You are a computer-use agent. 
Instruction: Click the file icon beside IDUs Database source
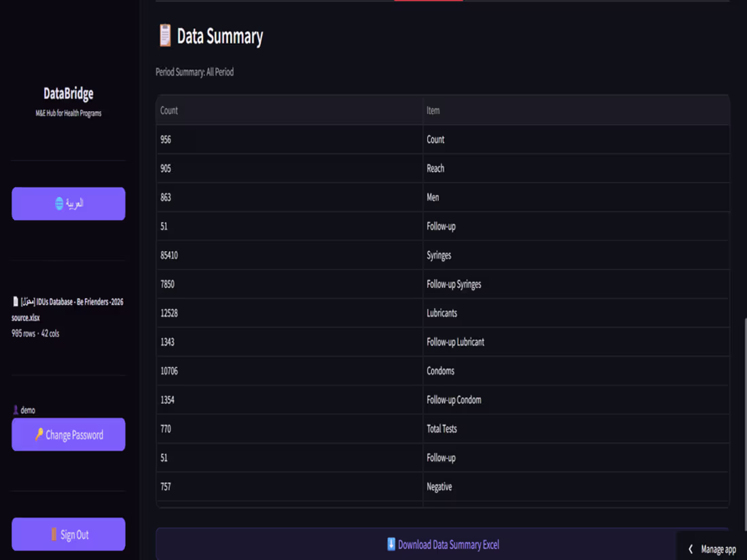click(15, 301)
